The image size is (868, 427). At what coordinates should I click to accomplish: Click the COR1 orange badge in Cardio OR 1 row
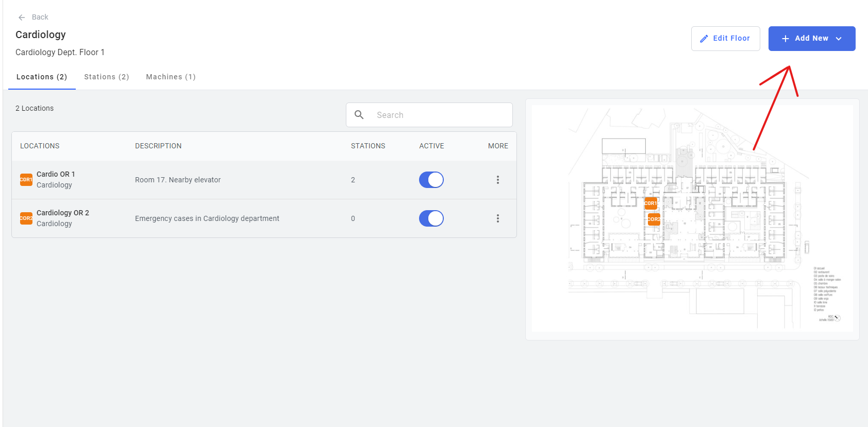pyautogui.click(x=26, y=180)
